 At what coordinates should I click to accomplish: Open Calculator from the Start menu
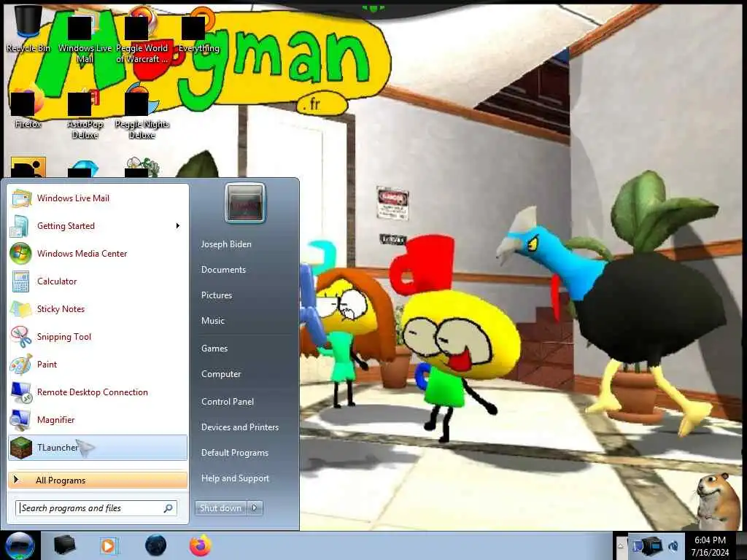click(x=98, y=281)
